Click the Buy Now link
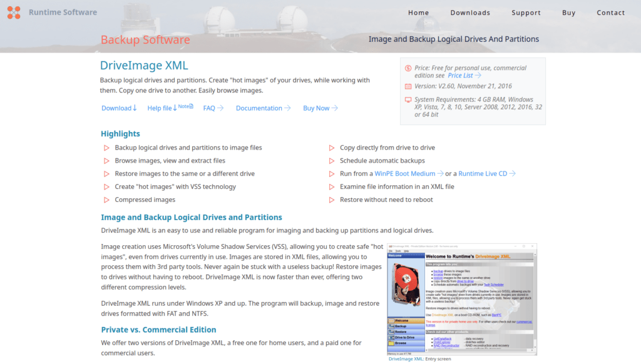 320,108
